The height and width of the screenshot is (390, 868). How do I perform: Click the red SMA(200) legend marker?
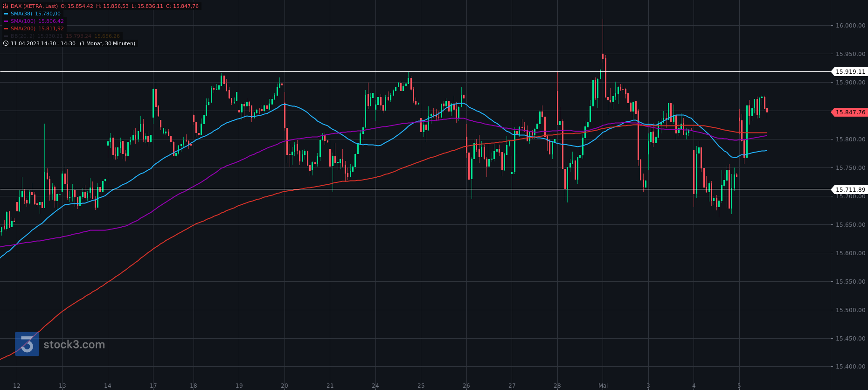coord(6,29)
